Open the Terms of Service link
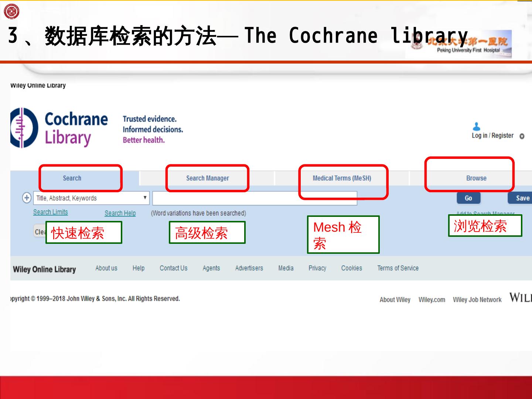This screenshot has width=532, height=399. [398, 268]
